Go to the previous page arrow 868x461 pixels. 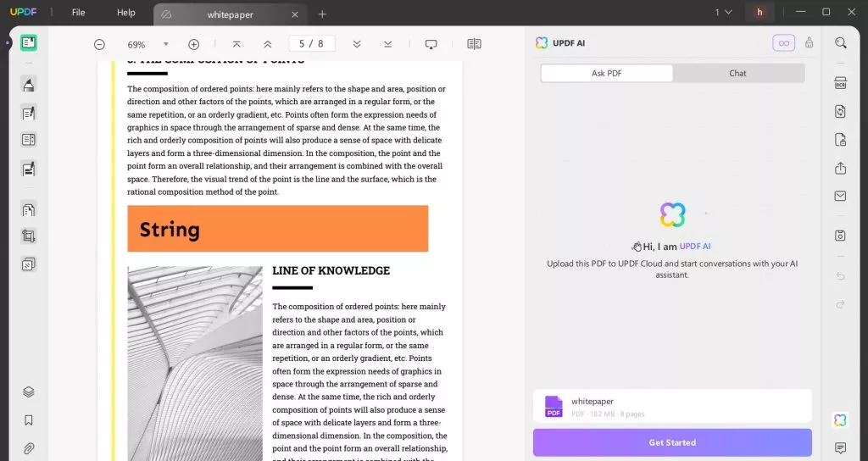[267, 44]
